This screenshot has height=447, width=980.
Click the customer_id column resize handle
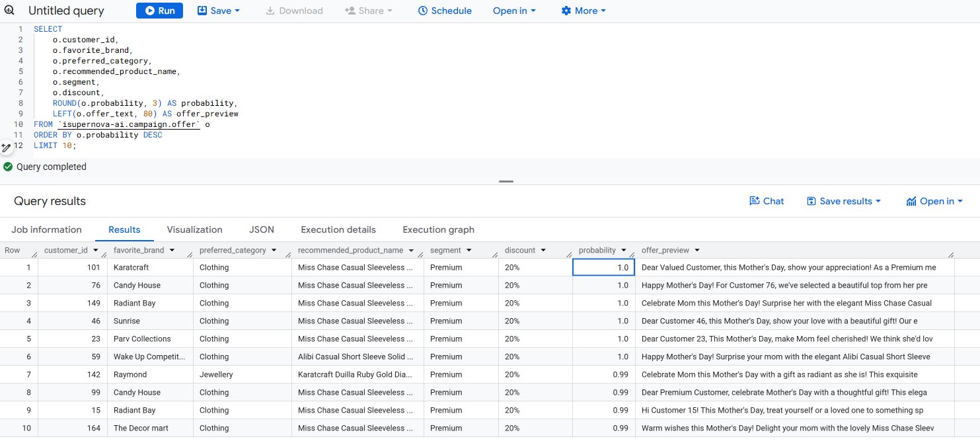[104, 255]
